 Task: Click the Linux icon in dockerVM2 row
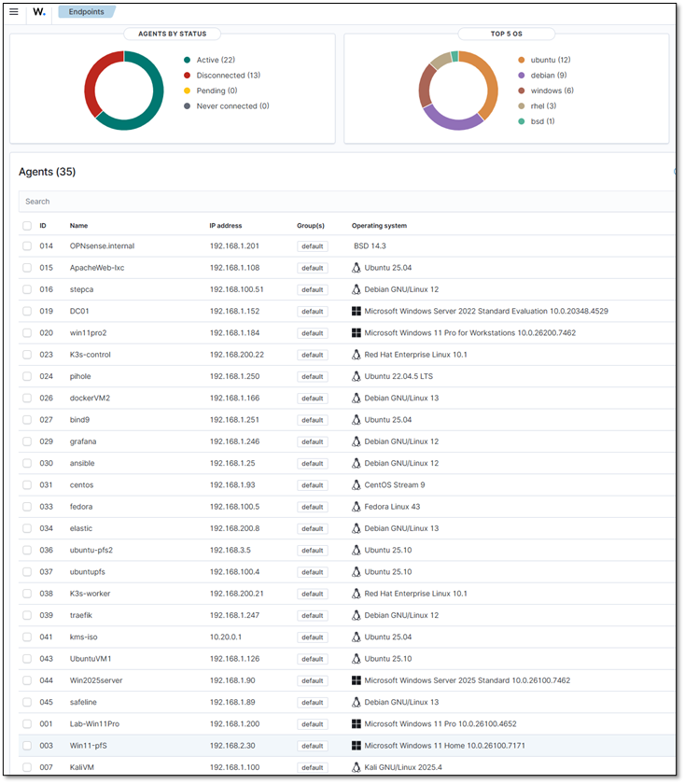coord(356,399)
